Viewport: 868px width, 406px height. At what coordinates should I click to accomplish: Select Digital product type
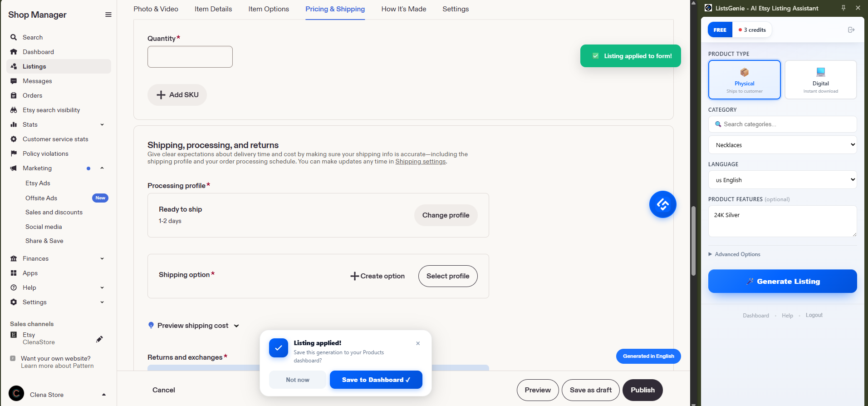click(820, 79)
